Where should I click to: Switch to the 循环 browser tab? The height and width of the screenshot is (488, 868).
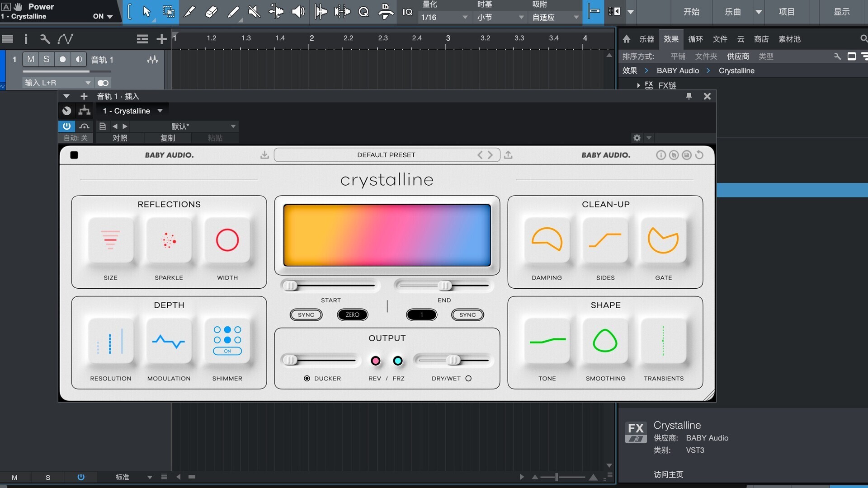695,39
